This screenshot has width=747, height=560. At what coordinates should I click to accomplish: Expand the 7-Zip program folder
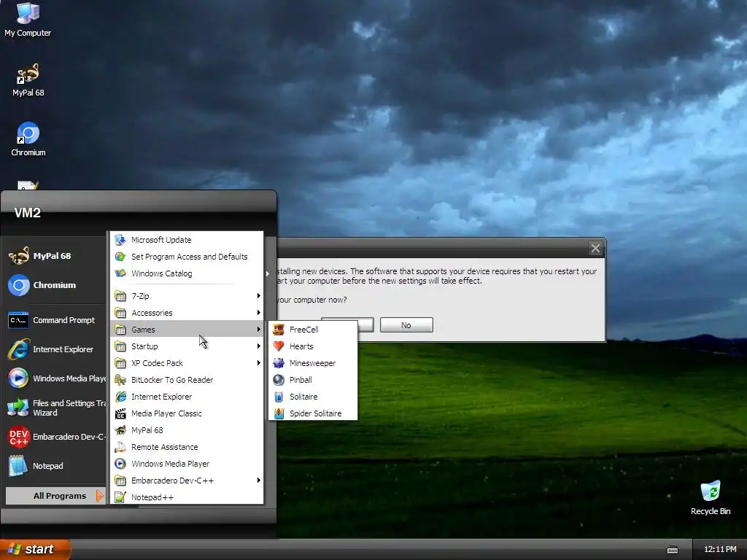pos(187,296)
